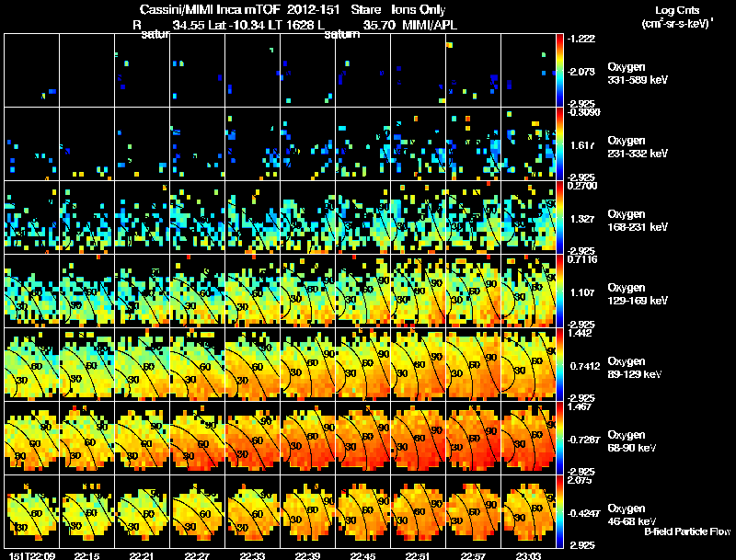Click the Log Cnts units header
Image resolution: width=736 pixels, height=560 pixels.
677,17
